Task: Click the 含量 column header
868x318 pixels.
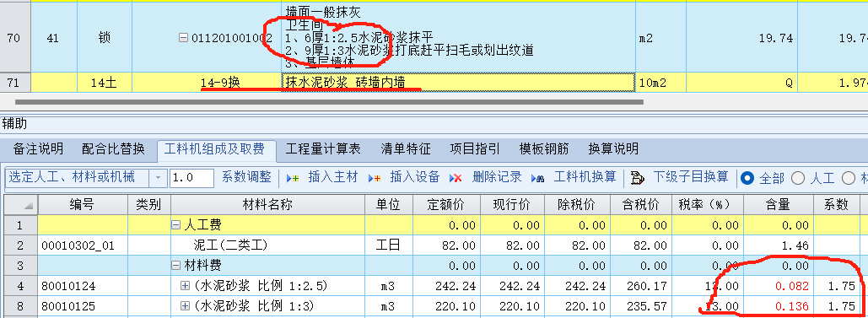Action: coord(778,205)
